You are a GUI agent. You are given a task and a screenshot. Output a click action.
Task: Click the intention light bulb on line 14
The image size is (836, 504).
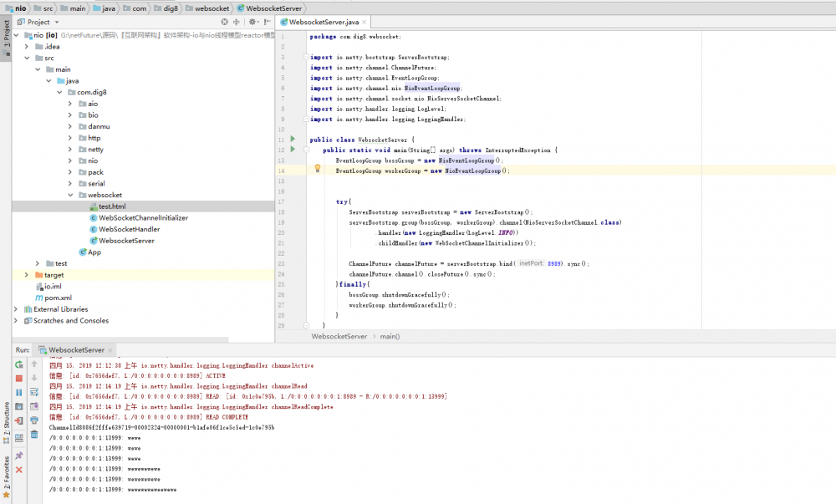pos(318,169)
